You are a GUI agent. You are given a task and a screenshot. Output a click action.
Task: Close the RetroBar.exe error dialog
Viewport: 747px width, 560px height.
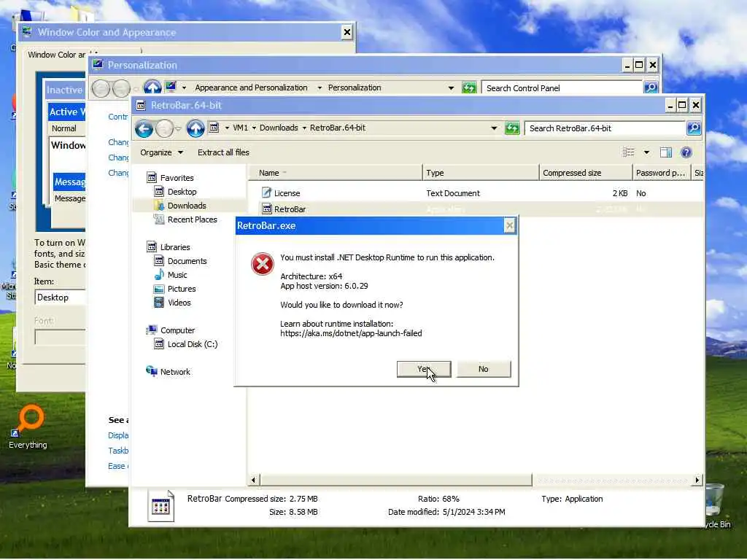pos(509,225)
